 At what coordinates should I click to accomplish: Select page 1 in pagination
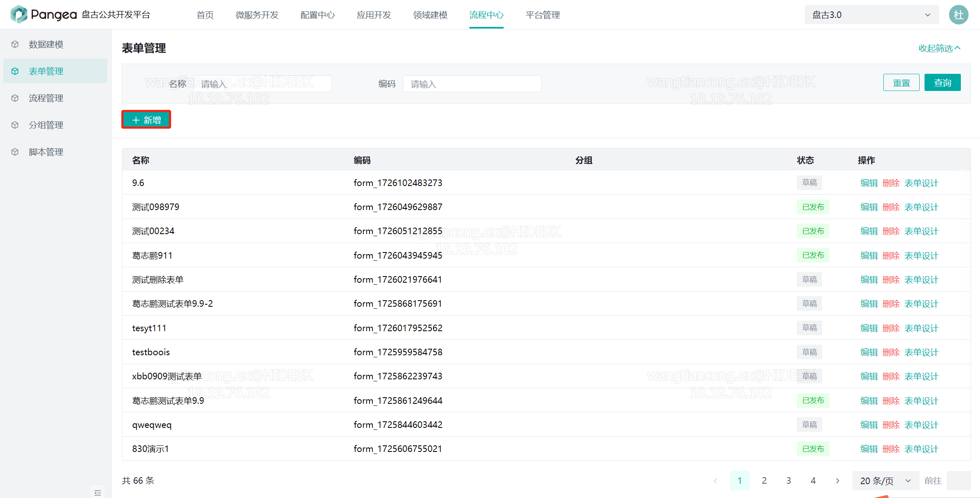pyautogui.click(x=740, y=481)
